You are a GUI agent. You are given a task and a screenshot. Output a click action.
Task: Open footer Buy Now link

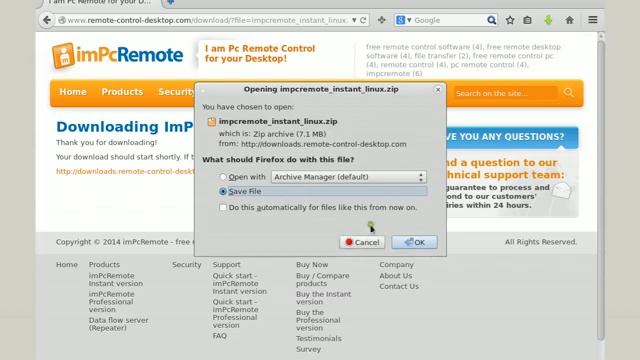coord(312,264)
